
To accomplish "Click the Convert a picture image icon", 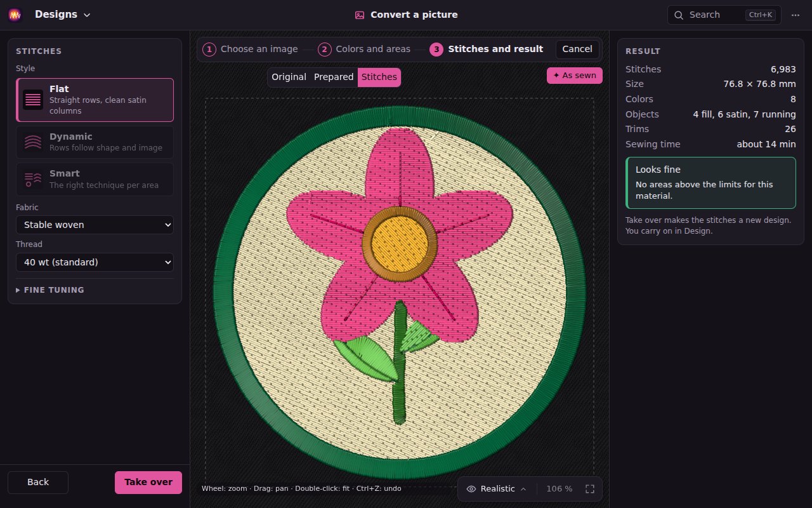I will pos(360,15).
